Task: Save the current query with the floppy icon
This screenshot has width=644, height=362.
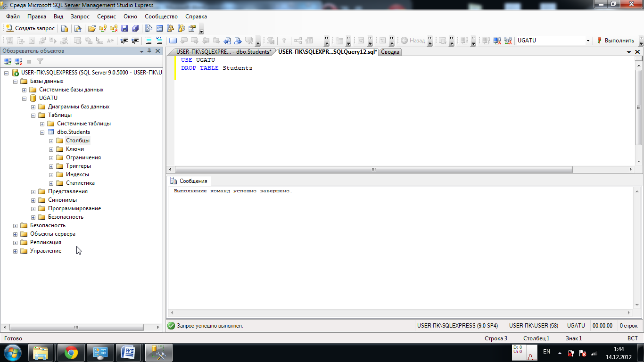Action: [x=124, y=28]
